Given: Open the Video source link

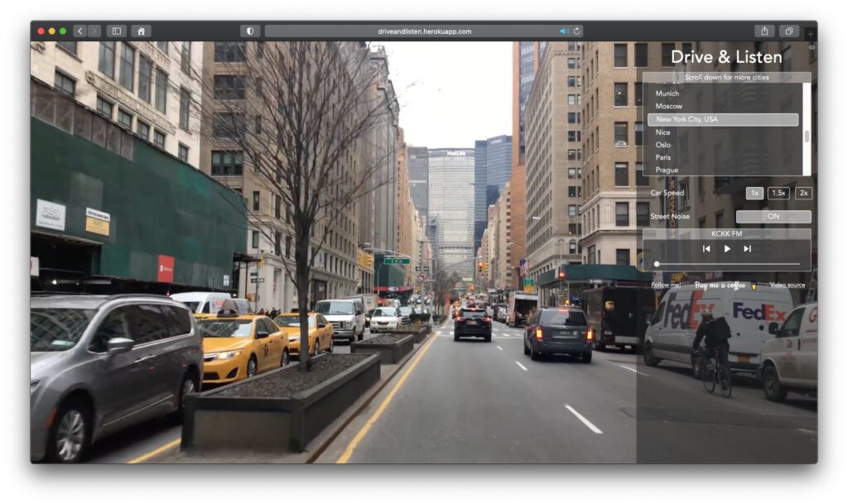Looking at the screenshot, I should pyautogui.click(x=787, y=285).
